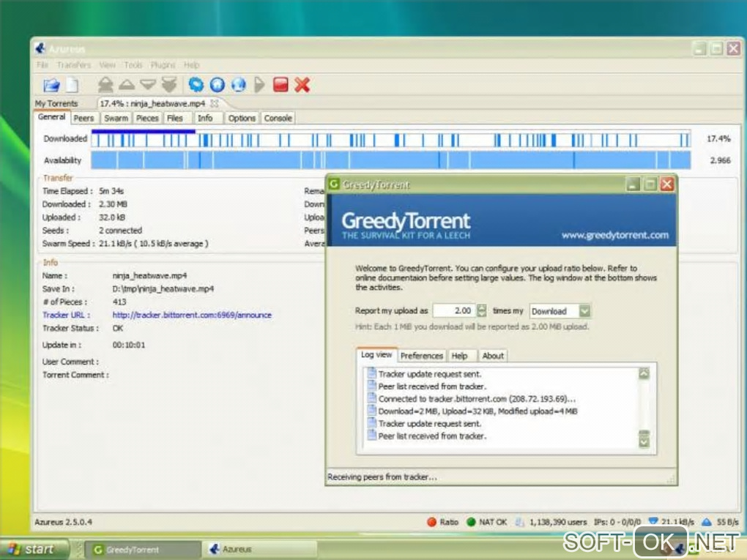Switch to My Torrents tab
Image resolution: width=747 pixels, height=560 pixels.
[x=56, y=103]
